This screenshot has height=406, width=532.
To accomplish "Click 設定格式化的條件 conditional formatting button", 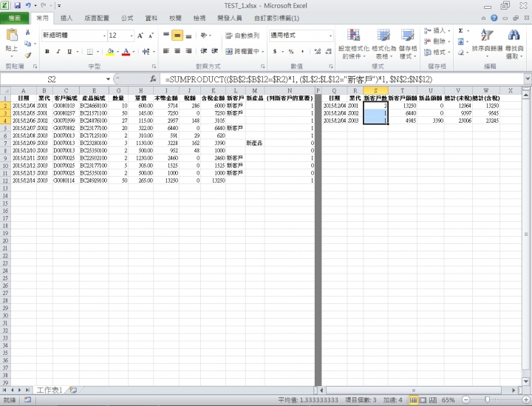I will 354,43.
